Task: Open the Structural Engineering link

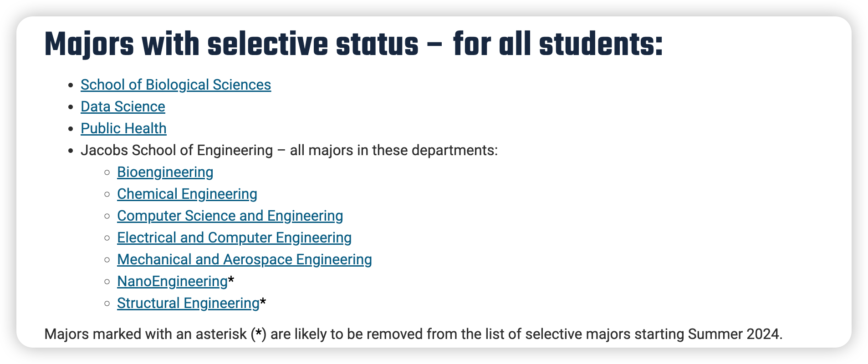Action: coord(188,303)
